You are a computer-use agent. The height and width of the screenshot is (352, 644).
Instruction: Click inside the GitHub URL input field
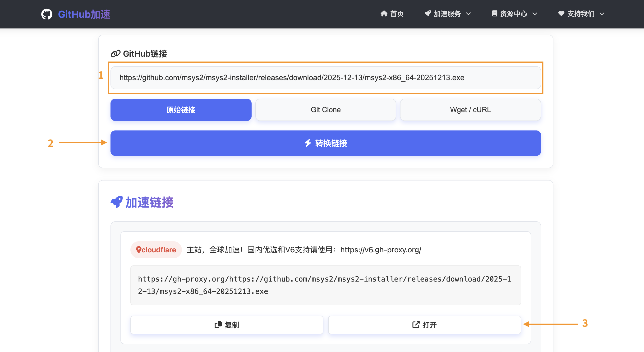click(325, 78)
